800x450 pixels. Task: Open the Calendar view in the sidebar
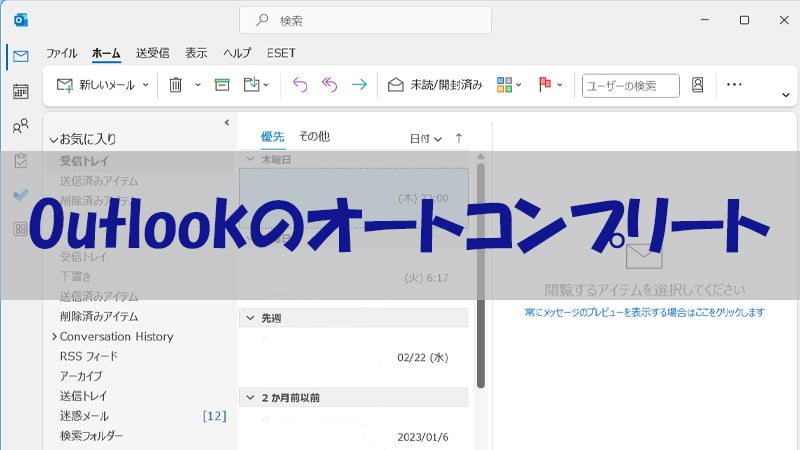point(20,91)
